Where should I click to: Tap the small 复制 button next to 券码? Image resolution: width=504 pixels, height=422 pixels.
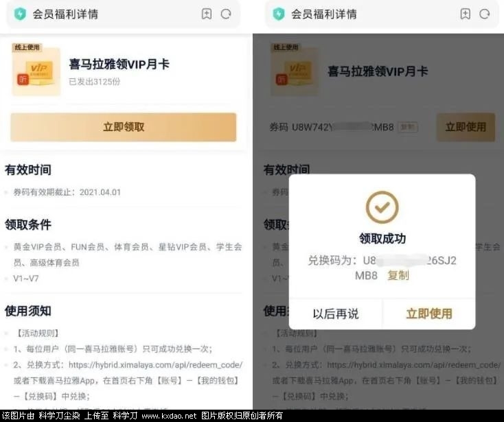pos(408,127)
